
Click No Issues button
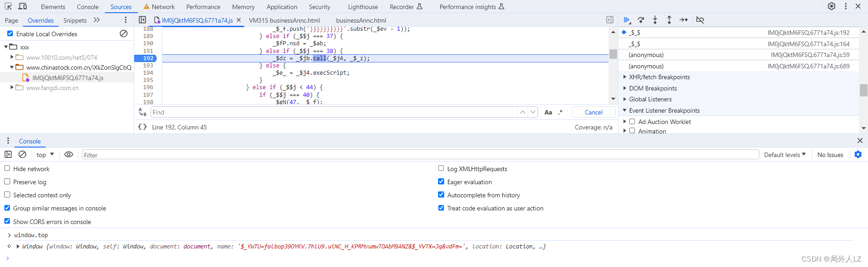830,155
